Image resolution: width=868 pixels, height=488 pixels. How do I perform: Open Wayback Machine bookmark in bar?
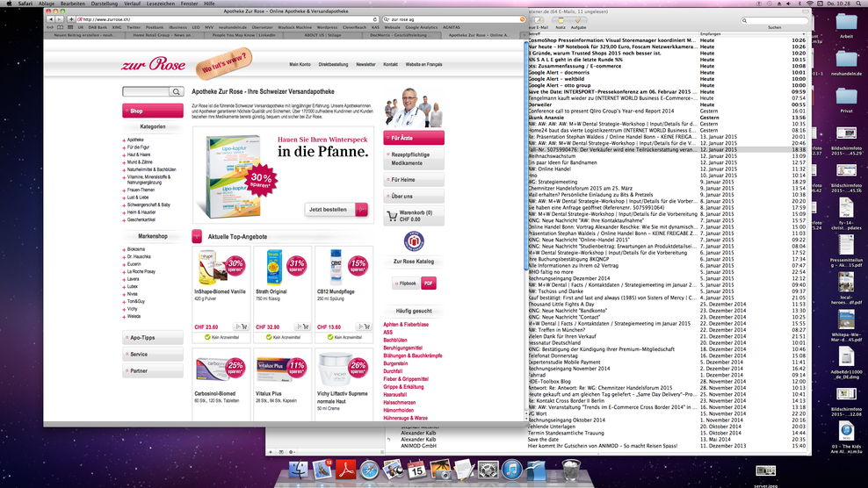pos(294,27)
